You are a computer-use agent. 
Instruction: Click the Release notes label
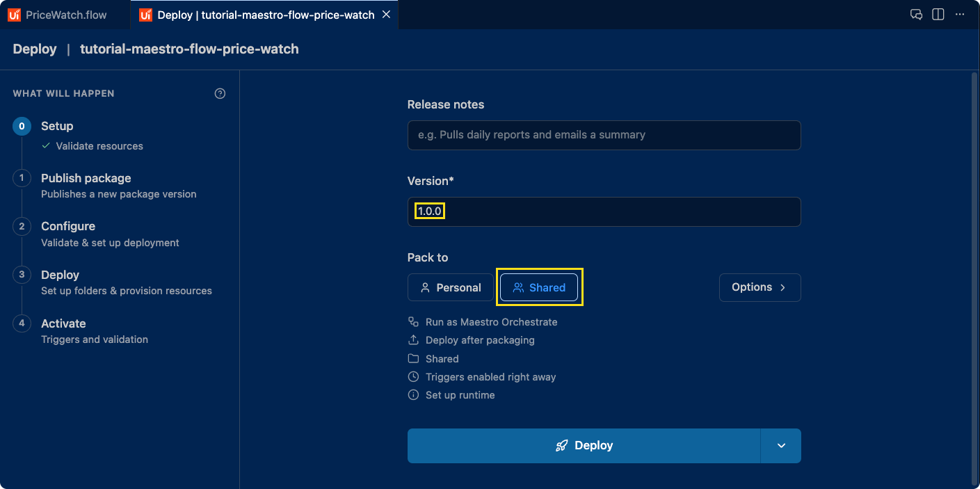coord(446,104)
